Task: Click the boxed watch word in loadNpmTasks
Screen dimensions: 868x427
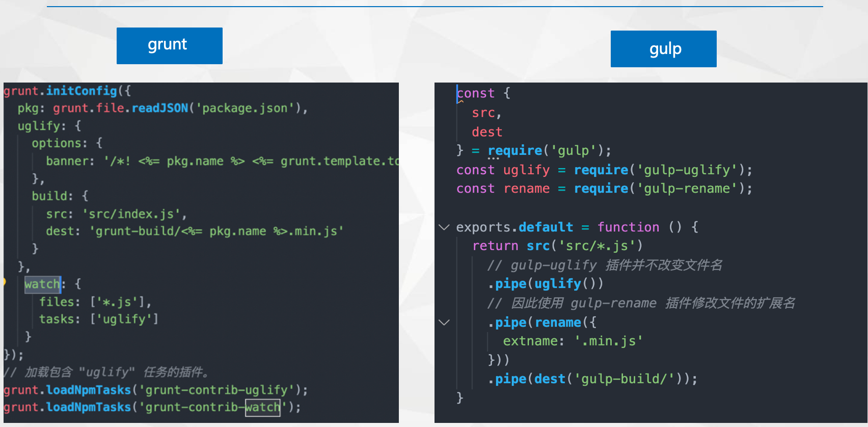Action: 263,407
